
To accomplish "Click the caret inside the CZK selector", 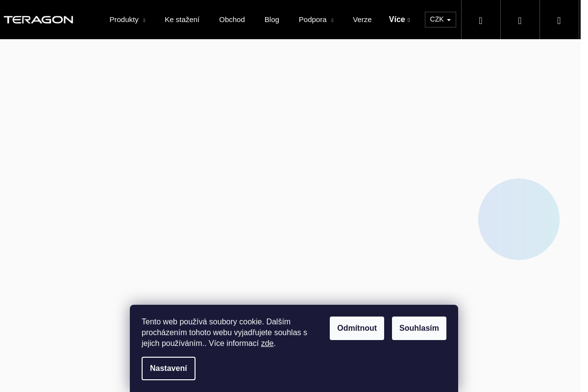I will [x=449, y=20].
